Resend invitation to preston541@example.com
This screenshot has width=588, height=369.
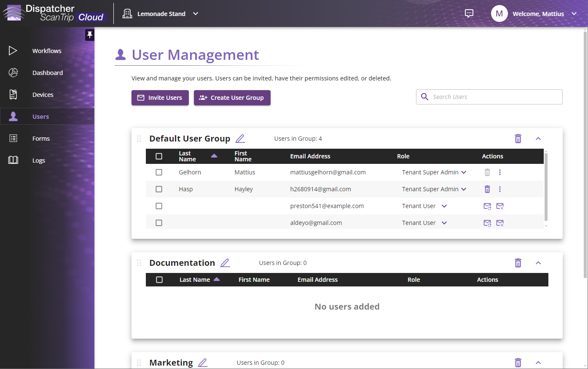tap(487, 206)
